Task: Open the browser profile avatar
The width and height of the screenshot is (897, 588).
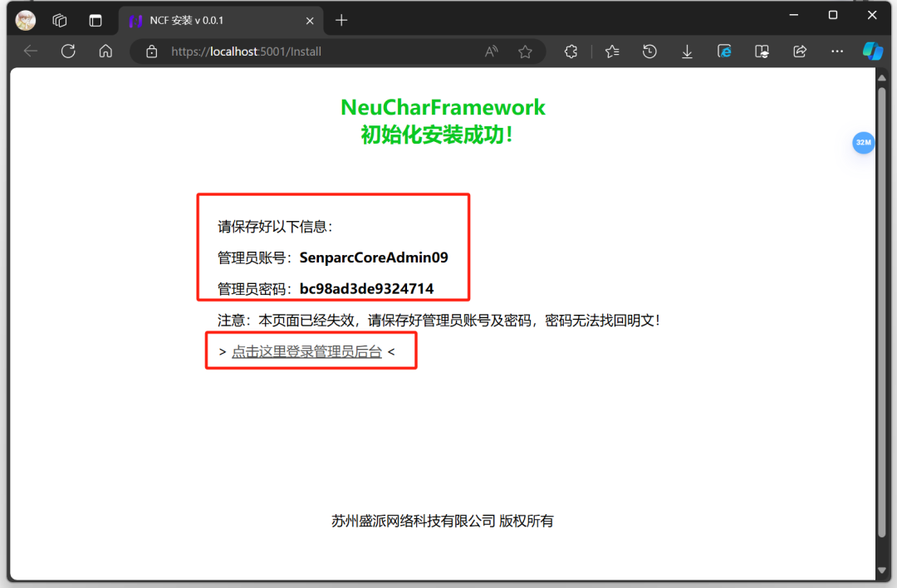Action: [25, 21]
